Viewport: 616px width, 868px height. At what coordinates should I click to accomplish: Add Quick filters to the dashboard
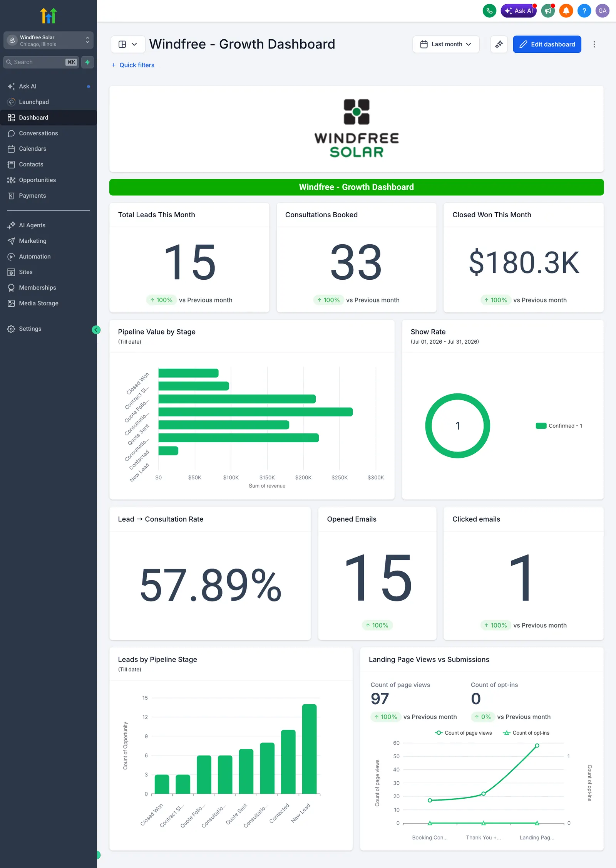(x=133, y=65)
